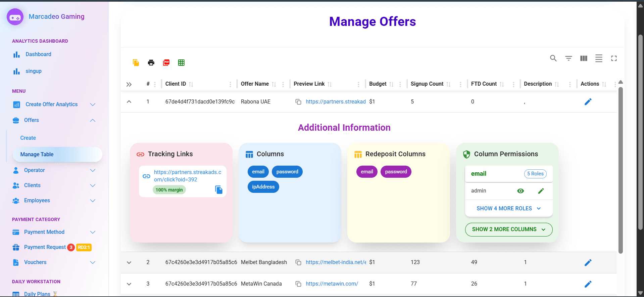Collapse row 1 details

click(x=129, y=101)
